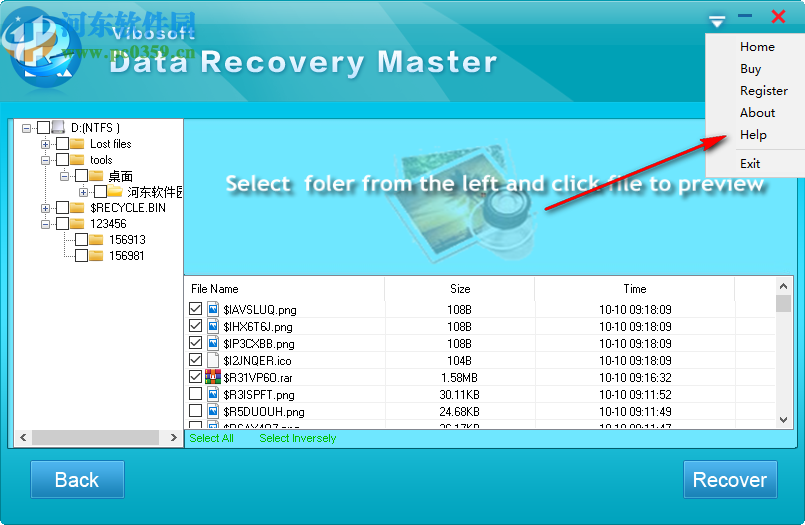Uncheck the $IHX6T6J.png file checkbox

195,325
